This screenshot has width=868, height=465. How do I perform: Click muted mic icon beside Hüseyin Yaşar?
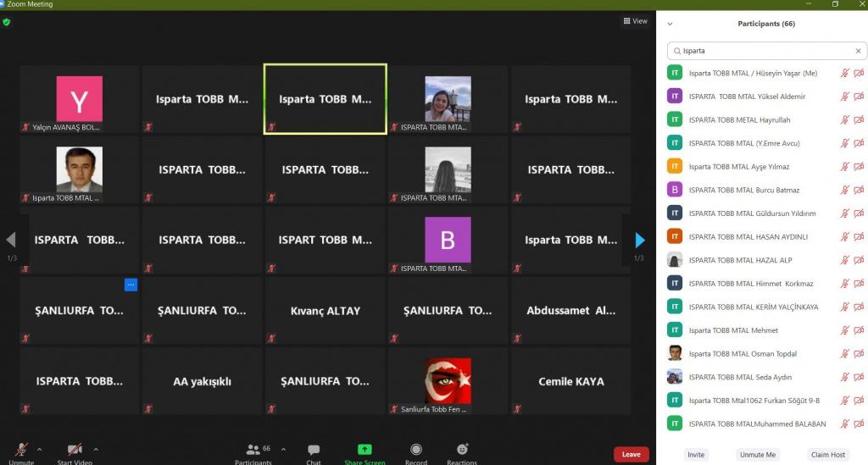(x=845, y=73)
